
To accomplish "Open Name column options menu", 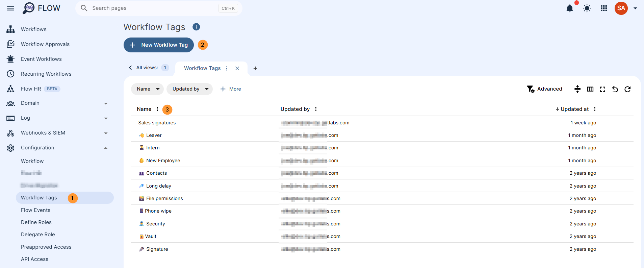I will coord(157,109).
